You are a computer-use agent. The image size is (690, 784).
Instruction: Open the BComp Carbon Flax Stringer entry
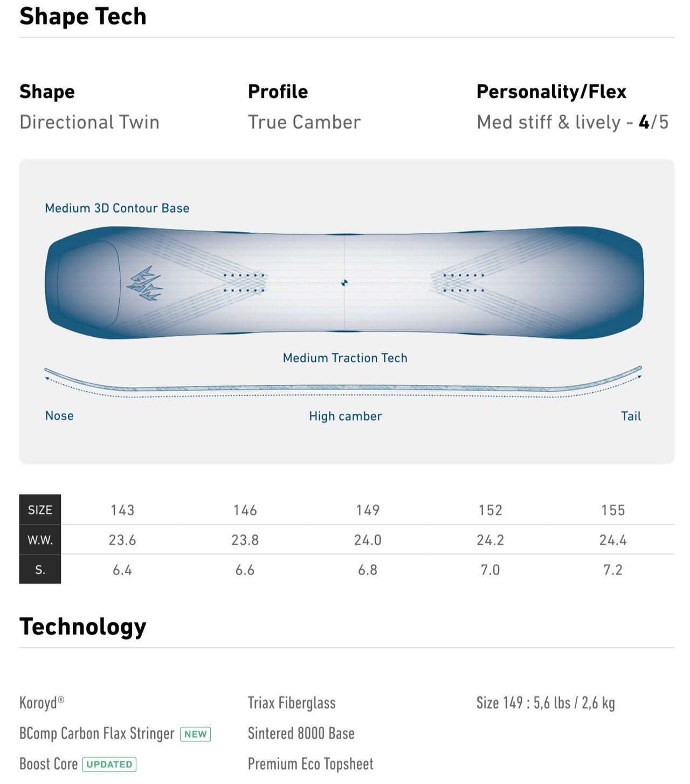[x=97, y=733]
